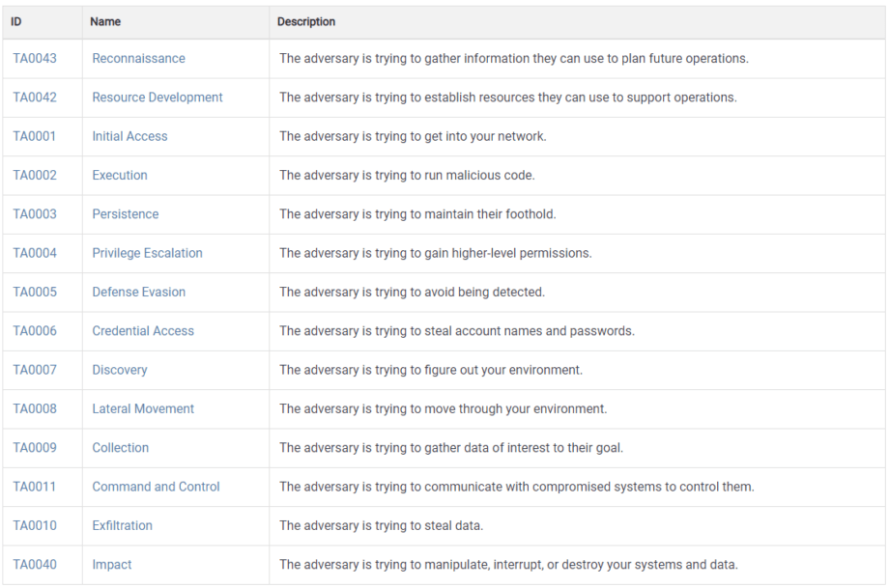Screen dimensions: 889x588
Task: Visit the Execution tactic page
Action: pyautogui.click(x=120, y=175)
